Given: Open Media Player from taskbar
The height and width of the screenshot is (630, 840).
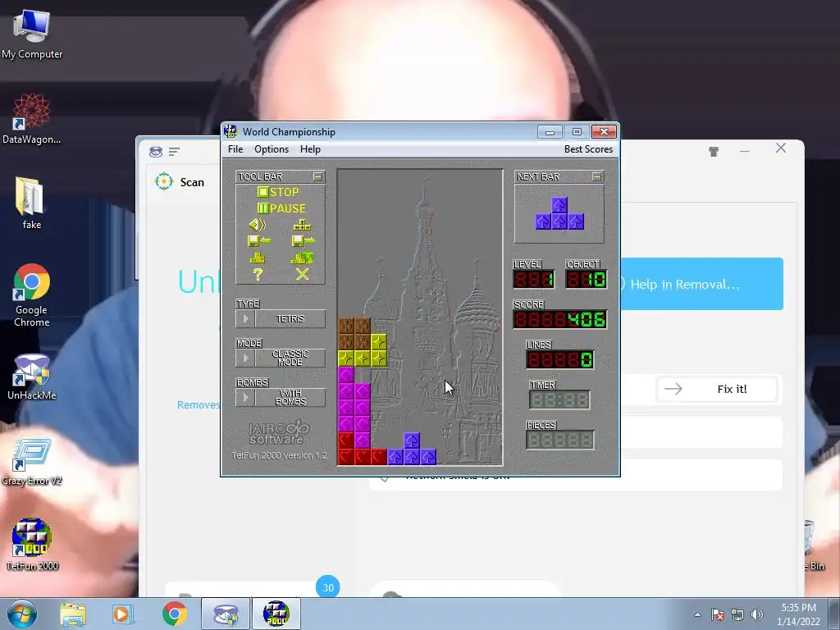Looking at the screenshot, I should [x=121, y=614].
